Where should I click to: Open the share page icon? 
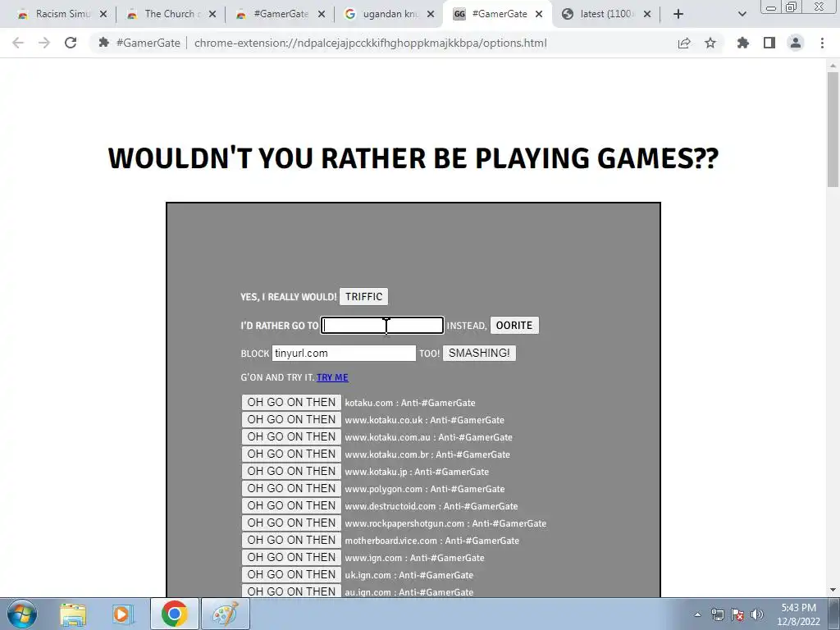pos(684,43)
